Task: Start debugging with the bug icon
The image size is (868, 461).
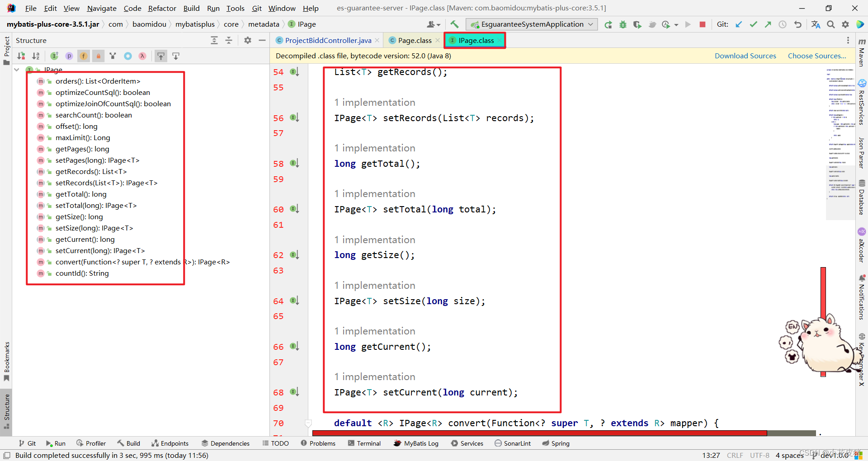Action: [623, 24]
